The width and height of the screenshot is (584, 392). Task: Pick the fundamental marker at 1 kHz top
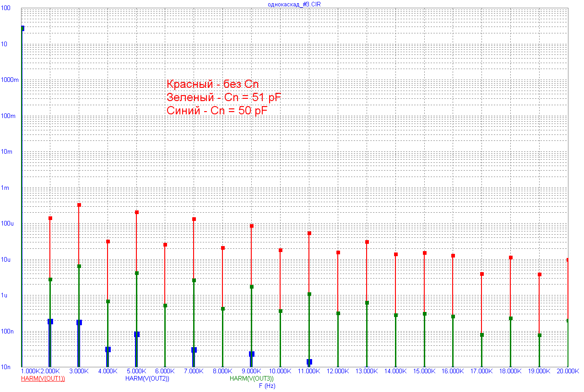(x=22, y=28)
